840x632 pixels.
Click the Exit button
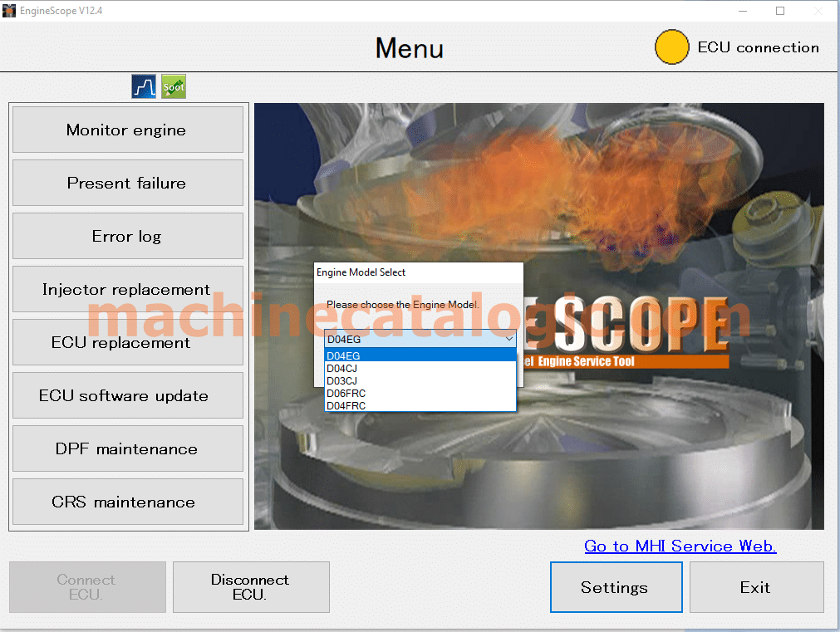[756, 587]
